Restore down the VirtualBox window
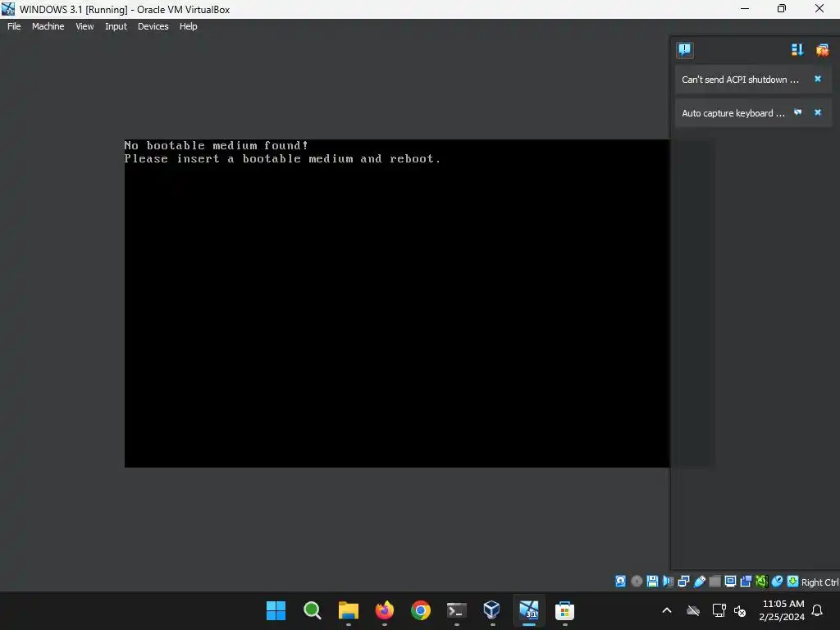Image resolution: width=840 pixels, height=630 pixels. tap(782, 8)
